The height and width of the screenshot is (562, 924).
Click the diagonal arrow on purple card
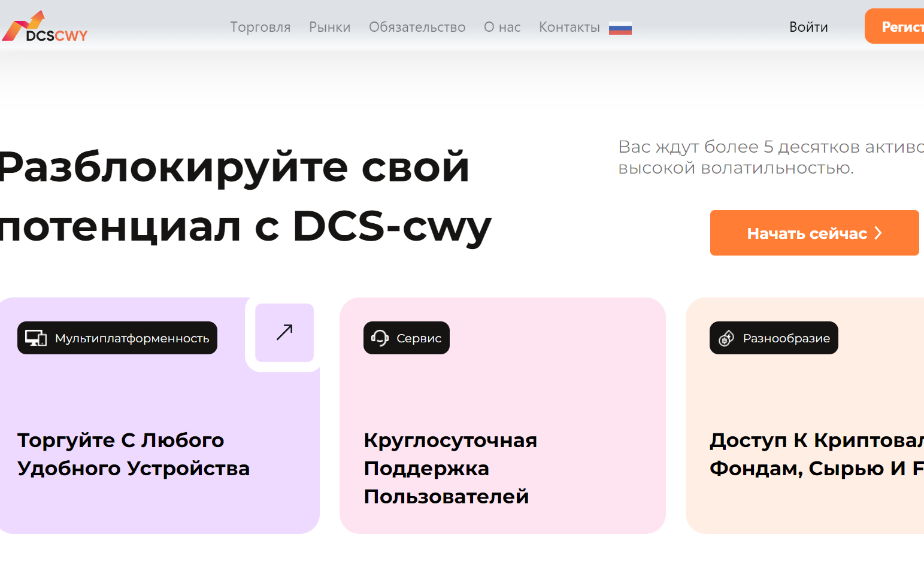284,332
